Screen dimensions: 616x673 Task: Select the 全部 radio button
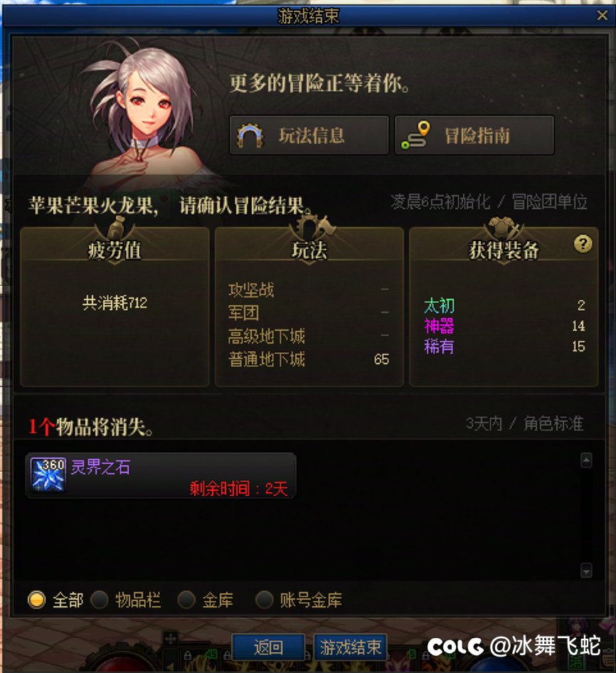(36, 600)
